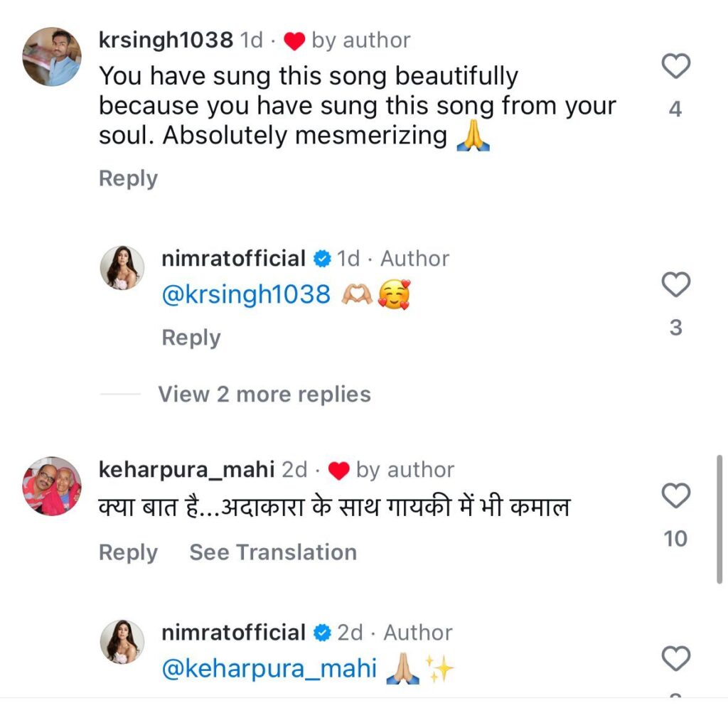
Task: Click the red heart by author on krsingh1038
Action: pos(294,41)
